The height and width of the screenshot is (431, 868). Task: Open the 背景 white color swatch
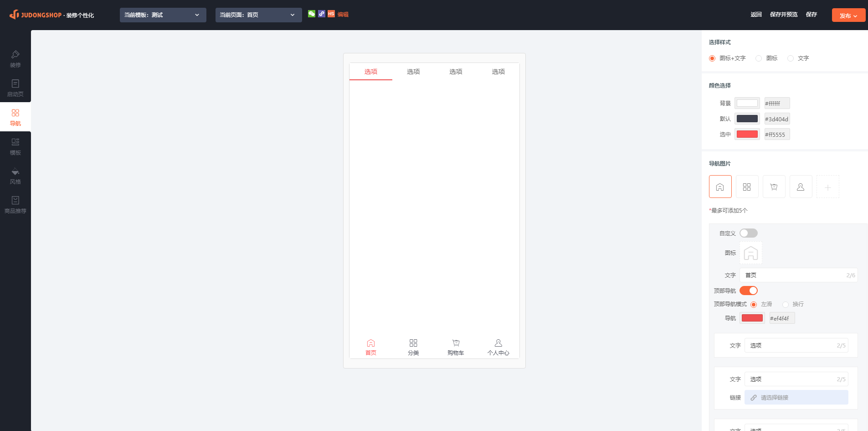tap(747, 103)
